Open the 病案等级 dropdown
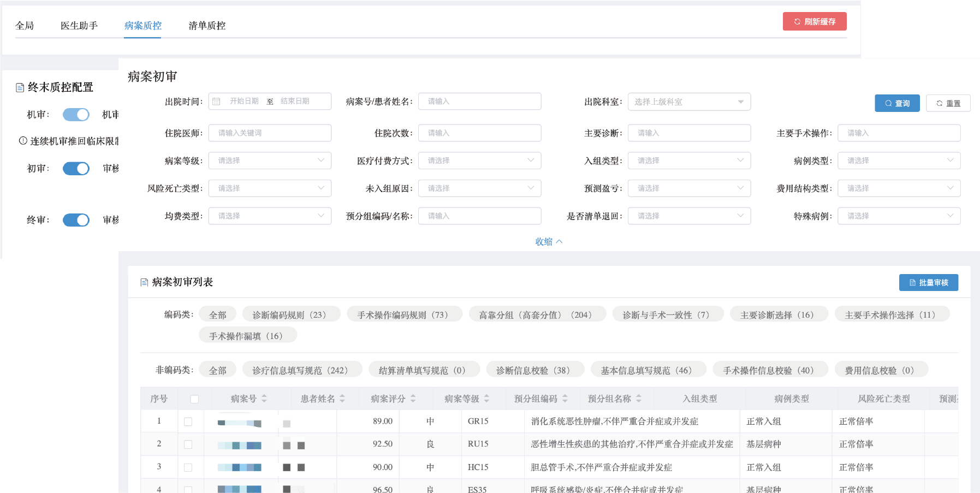The height and width of the screenshot is (493, 980). pos(270,161)
